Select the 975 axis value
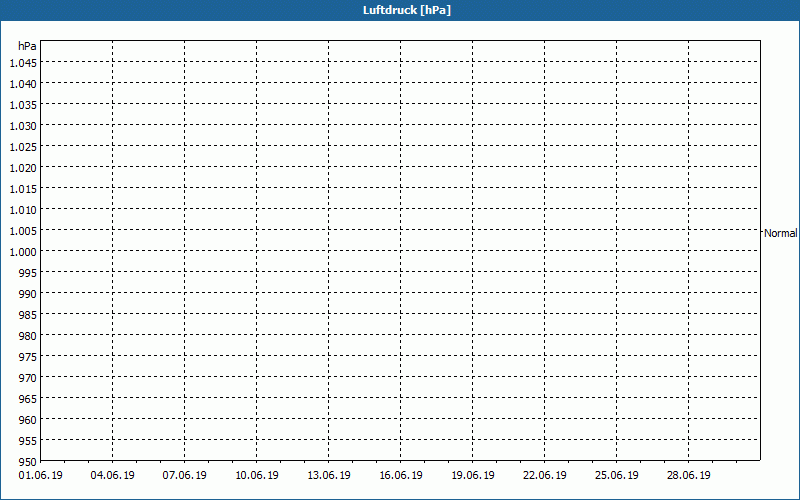The height and width of the screenshot is (500, 800). click(29, 357)
